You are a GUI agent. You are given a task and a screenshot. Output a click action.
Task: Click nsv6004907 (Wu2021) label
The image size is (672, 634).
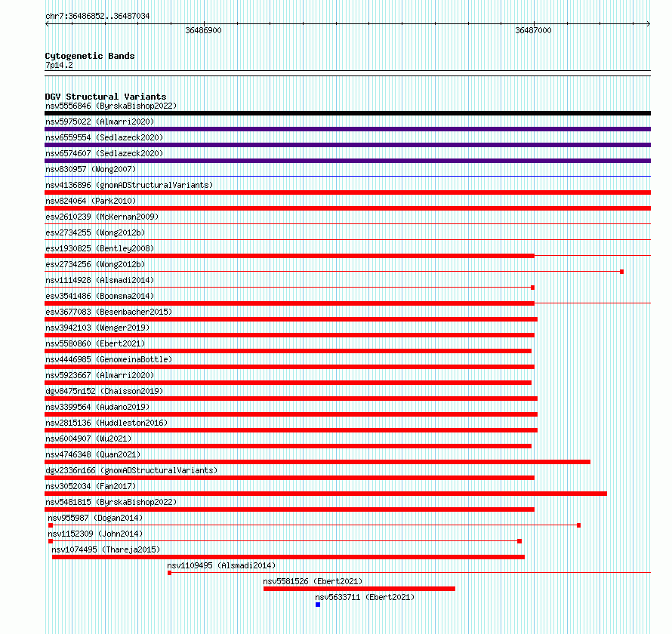pos(88,439)
